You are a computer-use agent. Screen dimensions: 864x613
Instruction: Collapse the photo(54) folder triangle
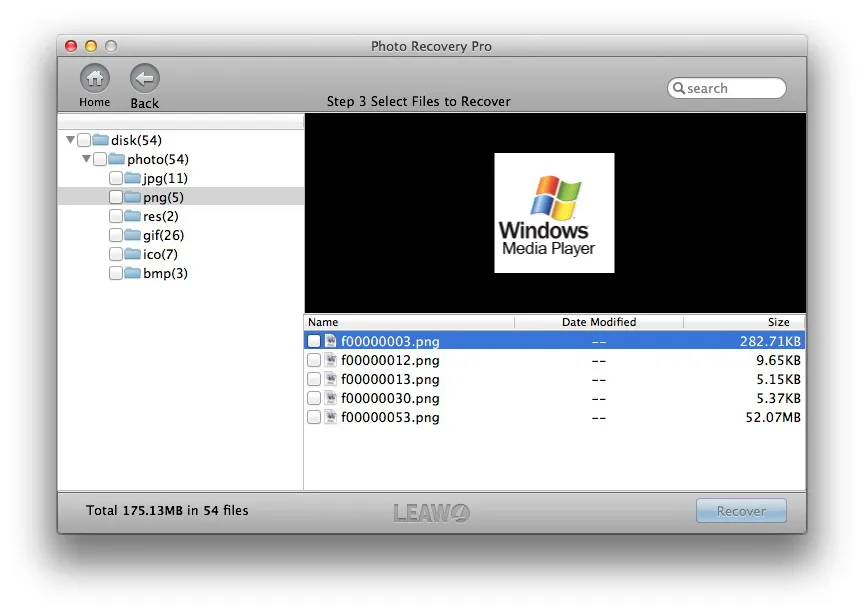tap(87, 159)
